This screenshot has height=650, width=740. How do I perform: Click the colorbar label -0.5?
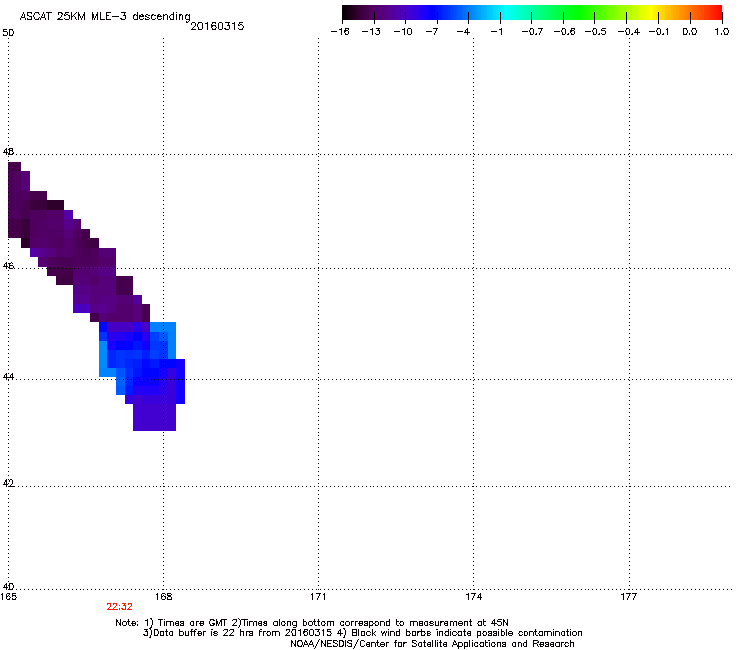coord(595,32)
